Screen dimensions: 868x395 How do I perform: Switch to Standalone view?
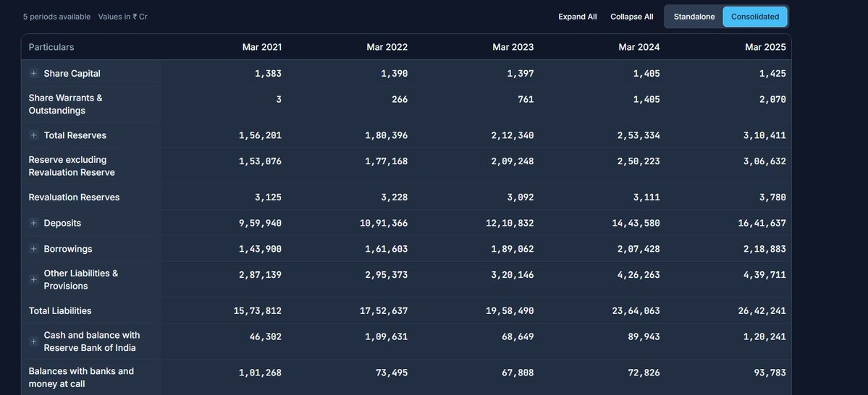click(x=694, y=17)
